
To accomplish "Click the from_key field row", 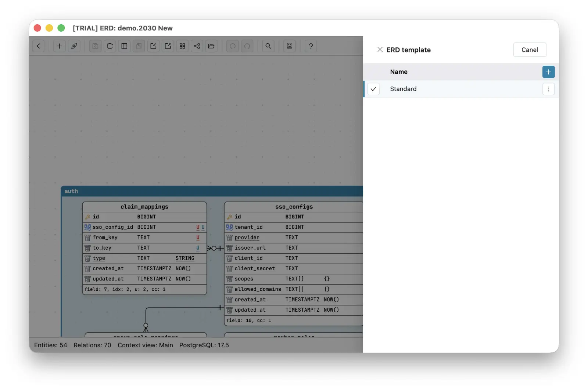I will point(144,238).
